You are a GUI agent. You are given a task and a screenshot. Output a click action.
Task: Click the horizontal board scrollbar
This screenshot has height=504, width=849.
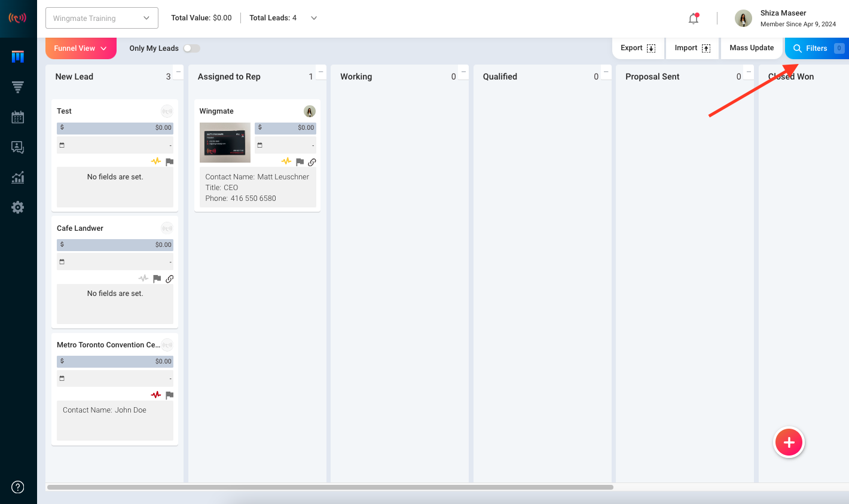click(x=330, y=487)
